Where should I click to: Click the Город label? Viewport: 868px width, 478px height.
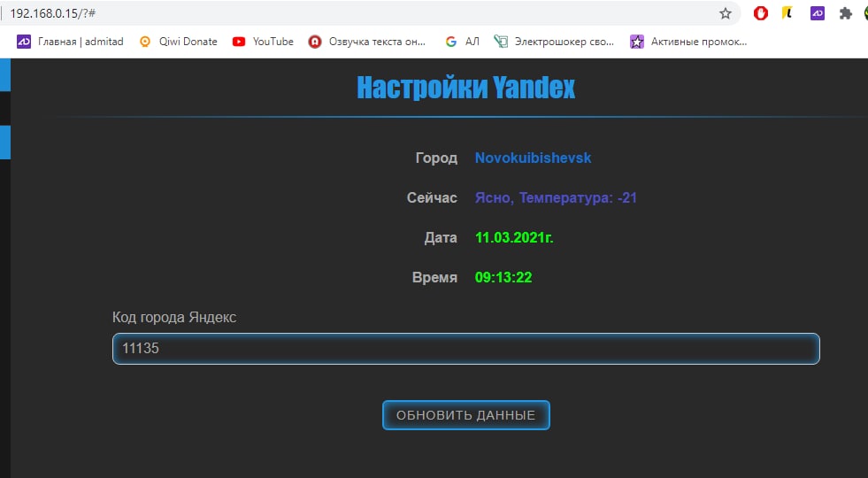pyautogui.click(x=436, y=158)
